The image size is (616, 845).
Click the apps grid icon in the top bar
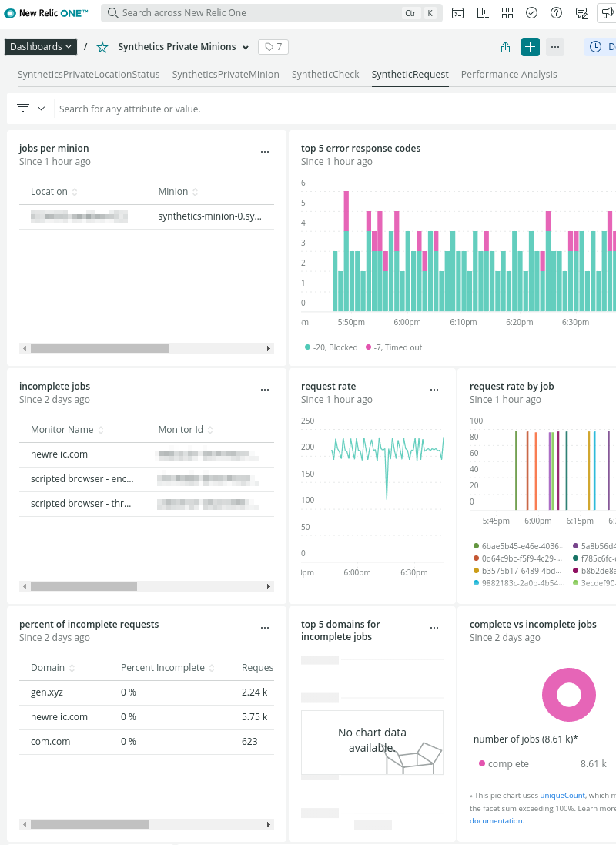[507, 12]
